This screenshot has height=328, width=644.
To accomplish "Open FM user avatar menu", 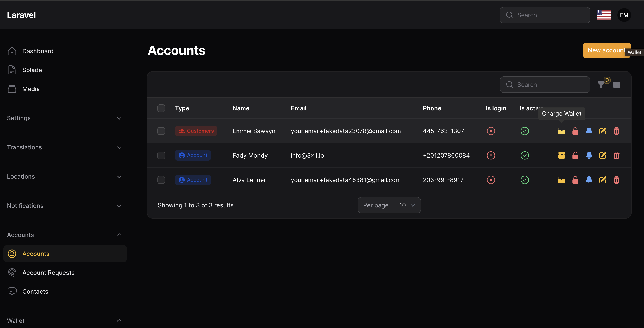I will click(x=624, y=15).
